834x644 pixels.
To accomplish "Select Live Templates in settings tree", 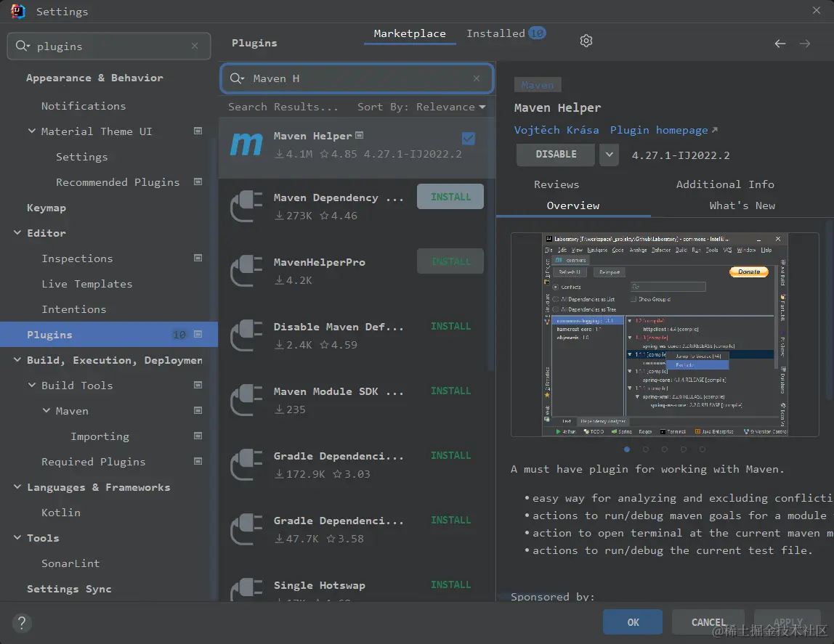I will (x=87, y=284).
